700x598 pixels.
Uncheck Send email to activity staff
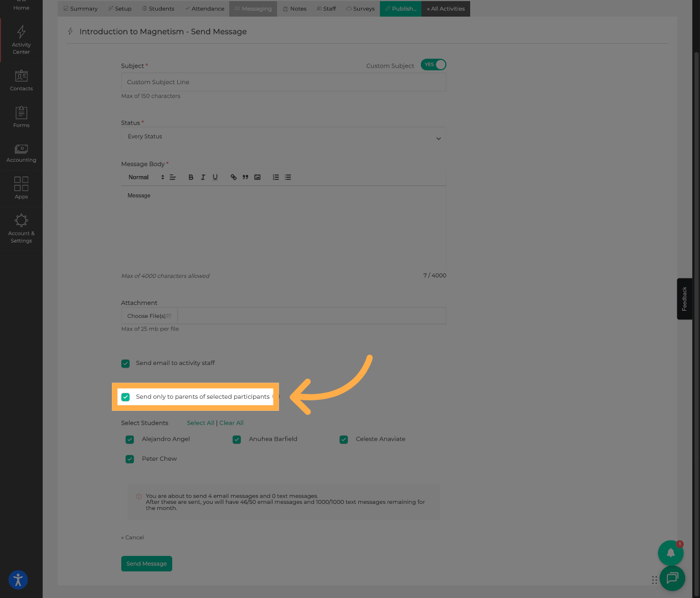[125, 363]
